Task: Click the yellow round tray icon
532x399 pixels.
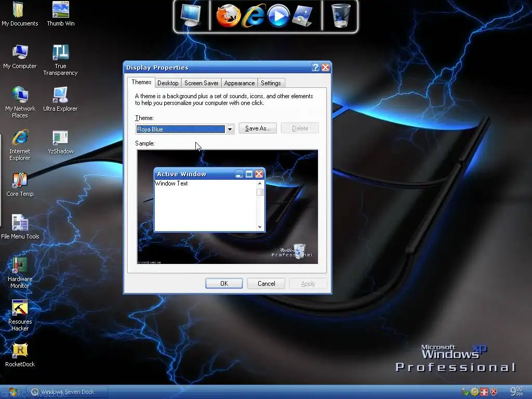Action: click(475, 392)
